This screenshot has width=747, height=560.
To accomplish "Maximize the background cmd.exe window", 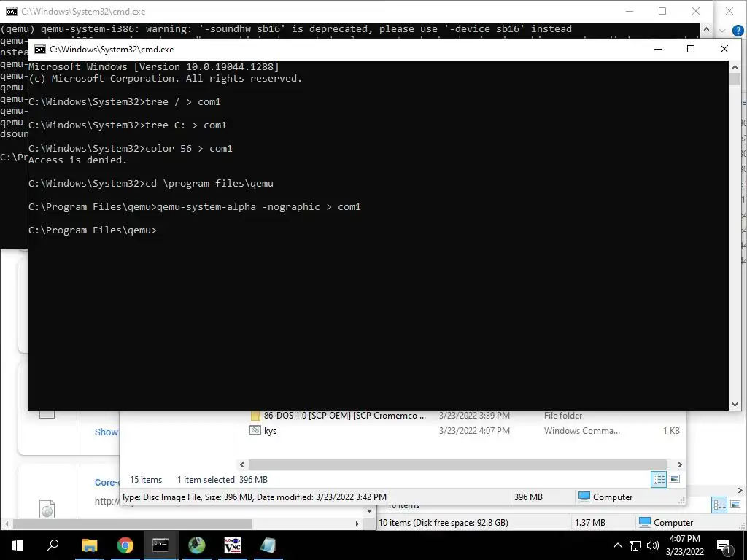I will [662, 11].
